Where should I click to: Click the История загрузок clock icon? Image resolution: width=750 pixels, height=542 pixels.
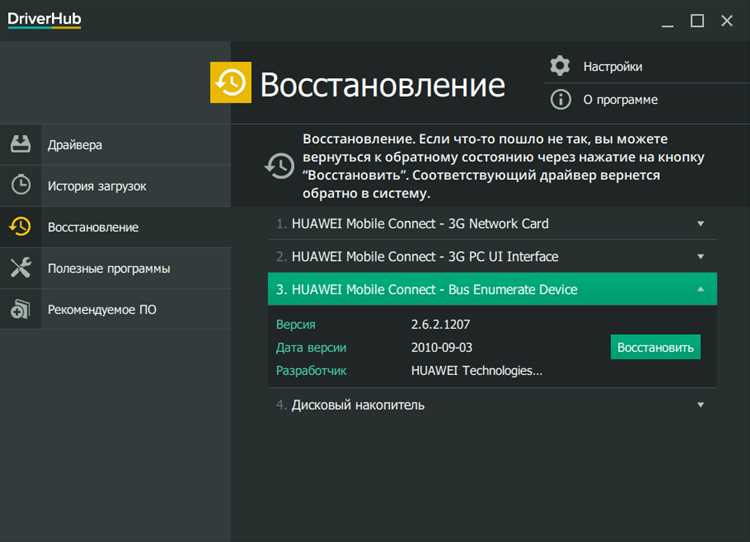point(21,185)
